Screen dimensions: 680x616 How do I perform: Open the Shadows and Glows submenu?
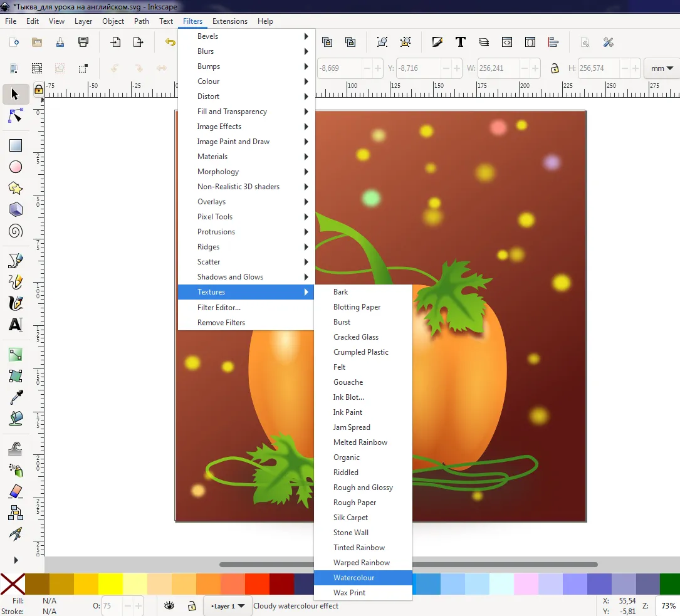230,277
